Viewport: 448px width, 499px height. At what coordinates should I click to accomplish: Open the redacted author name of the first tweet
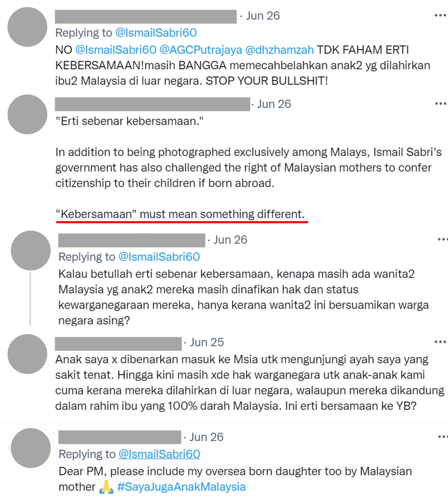pyautogui.click(x=146, y=17)
